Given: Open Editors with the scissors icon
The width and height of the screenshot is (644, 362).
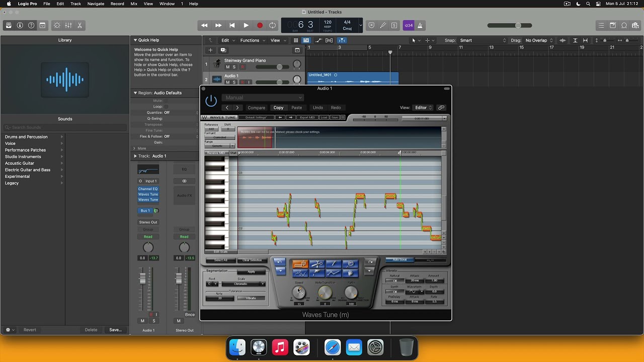Looking at the screenshot, I should coord(79,25).
